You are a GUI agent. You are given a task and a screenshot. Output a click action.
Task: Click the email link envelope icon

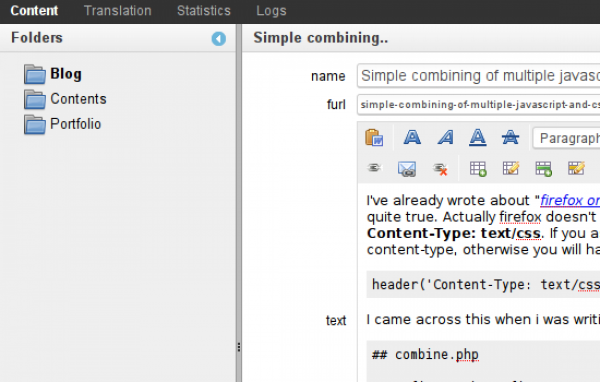407,169
